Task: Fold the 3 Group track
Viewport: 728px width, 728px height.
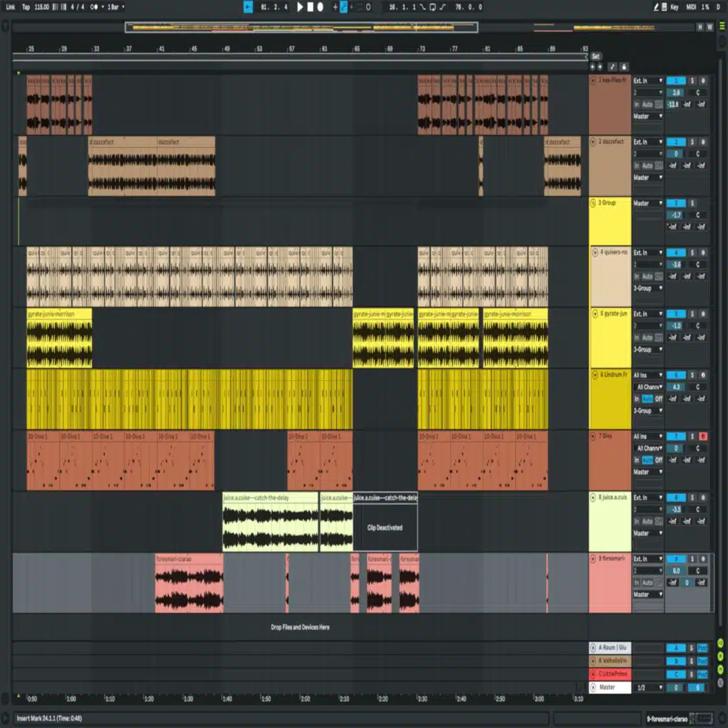Action: [594, 203]
